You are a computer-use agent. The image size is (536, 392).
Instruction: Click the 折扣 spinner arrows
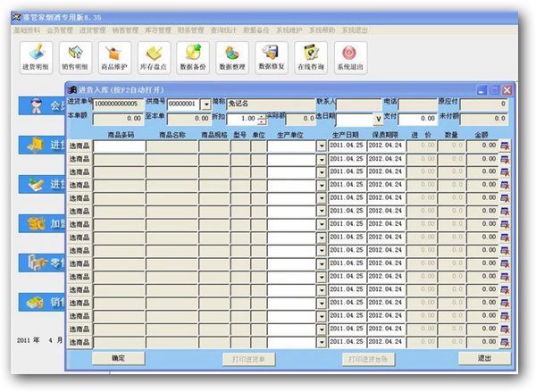262,120
